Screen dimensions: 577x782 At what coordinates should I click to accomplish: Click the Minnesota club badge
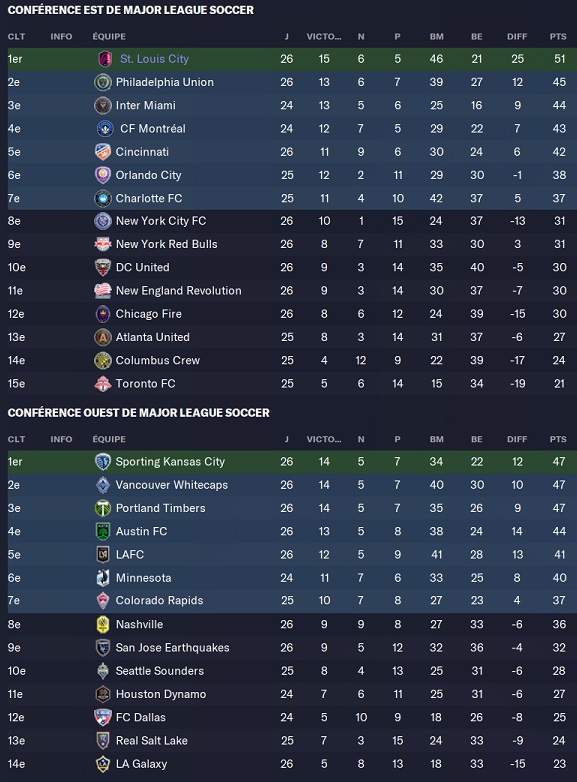click(x=103, y=578)
